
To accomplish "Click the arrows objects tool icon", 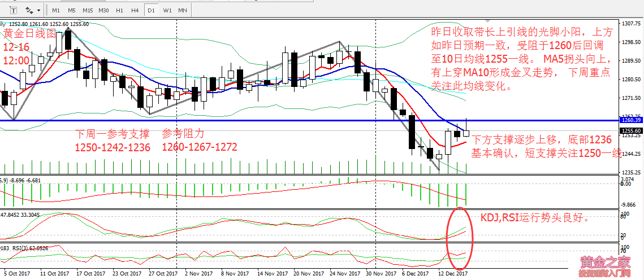I will point(29,10).
